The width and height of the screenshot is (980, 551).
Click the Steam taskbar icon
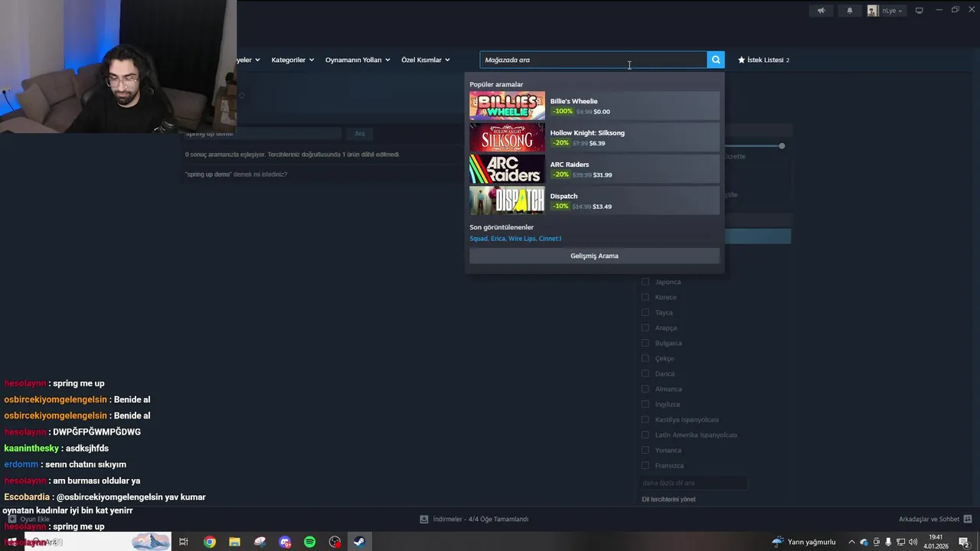pos(359,542)
